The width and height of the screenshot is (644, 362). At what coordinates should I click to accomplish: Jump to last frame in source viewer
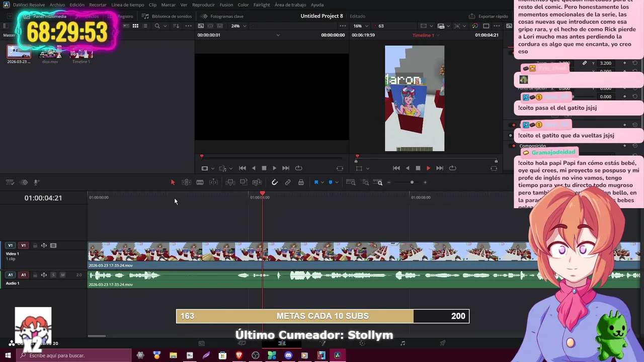286,168
